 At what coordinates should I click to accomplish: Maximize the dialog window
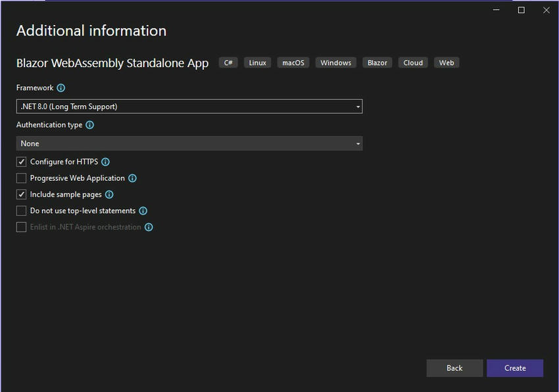(522, 10)
